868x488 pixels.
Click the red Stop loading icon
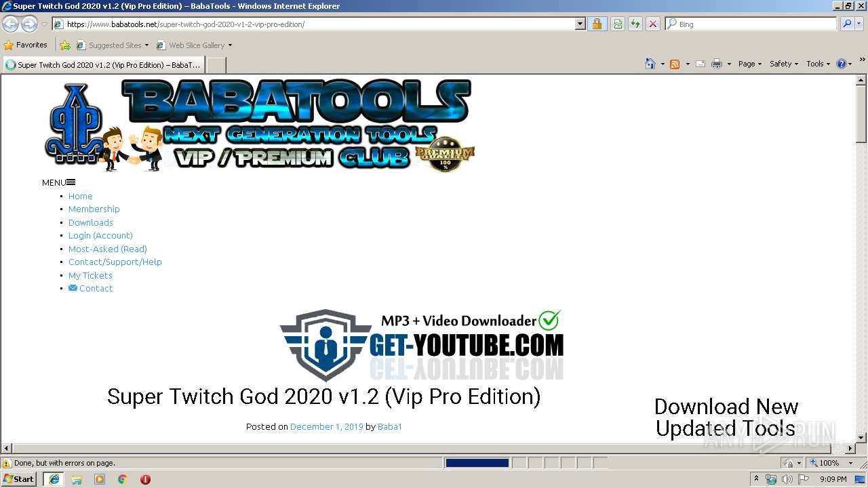653,24
